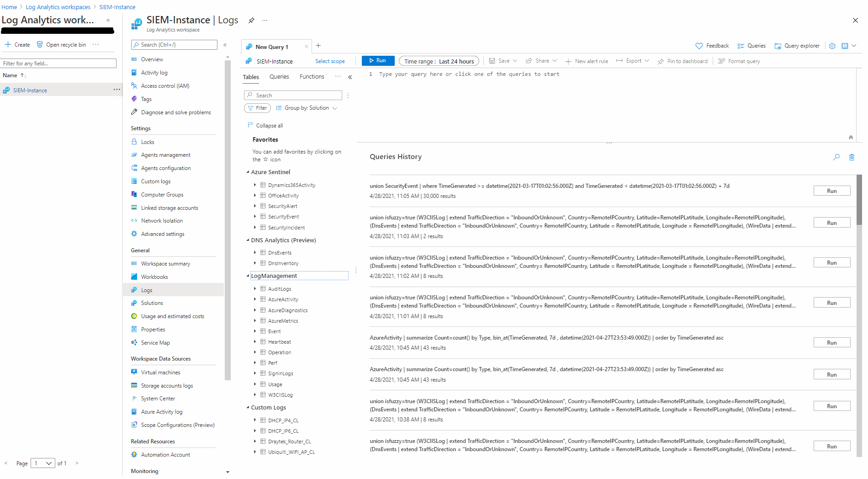
Task: Go to Log Analytics workspaces breadcrumb
Action: tap(58, 7)
